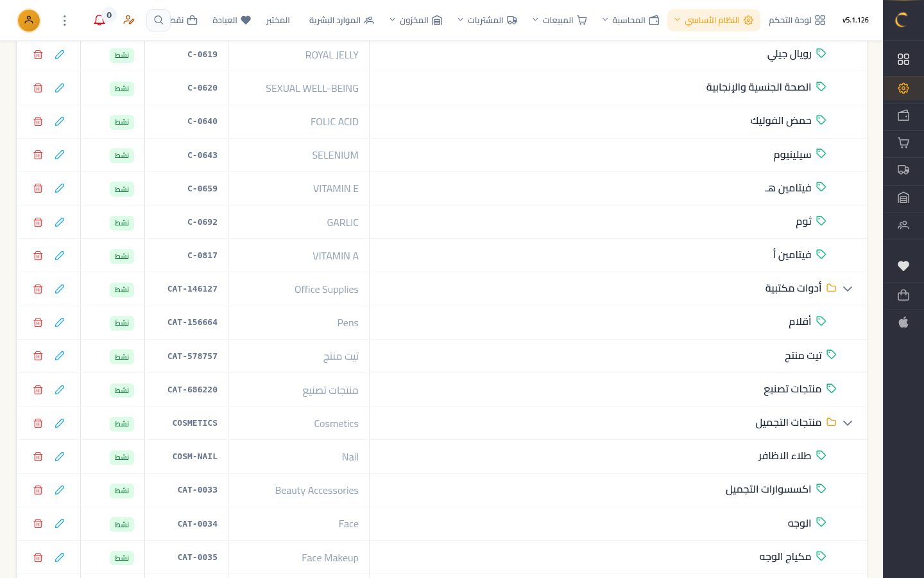Edit the GARLIC category row
This screenshot has width=924, height=578.
60,222
